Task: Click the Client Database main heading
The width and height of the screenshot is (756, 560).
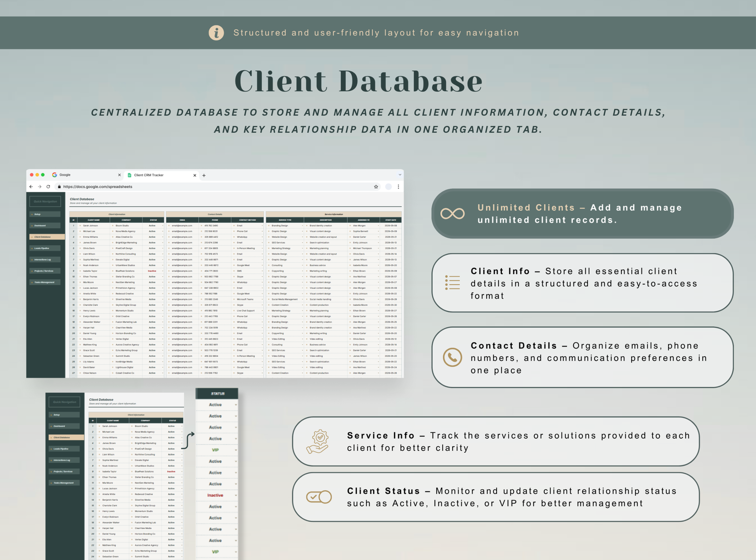Action: pyautogui.click(x=359, y=81)
